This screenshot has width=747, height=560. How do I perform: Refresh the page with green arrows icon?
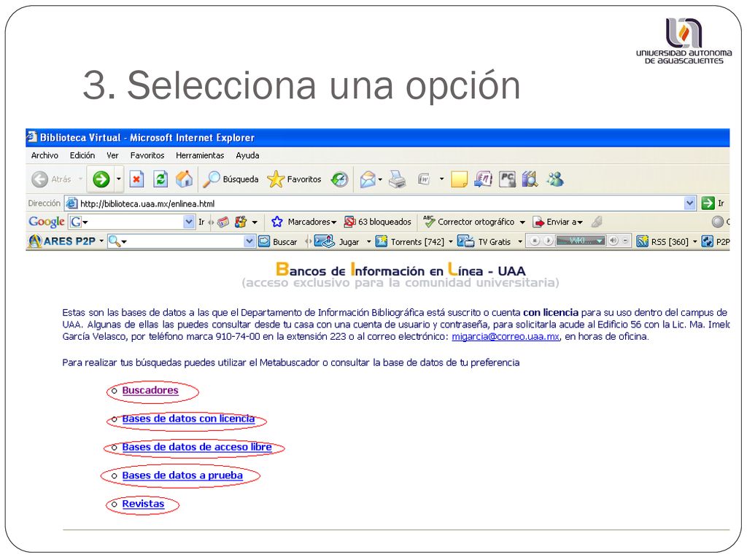pyautogui.click(x=160, y=179)
